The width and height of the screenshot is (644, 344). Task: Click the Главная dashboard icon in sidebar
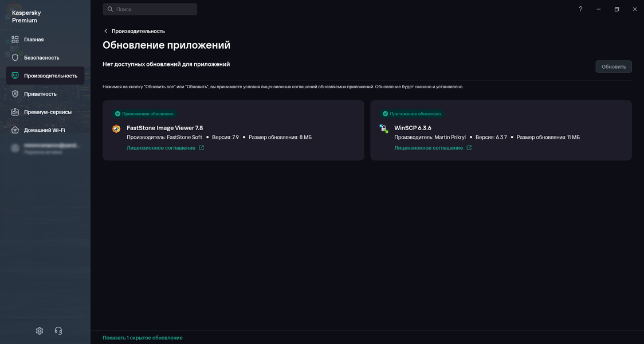[x=15, y=40]
